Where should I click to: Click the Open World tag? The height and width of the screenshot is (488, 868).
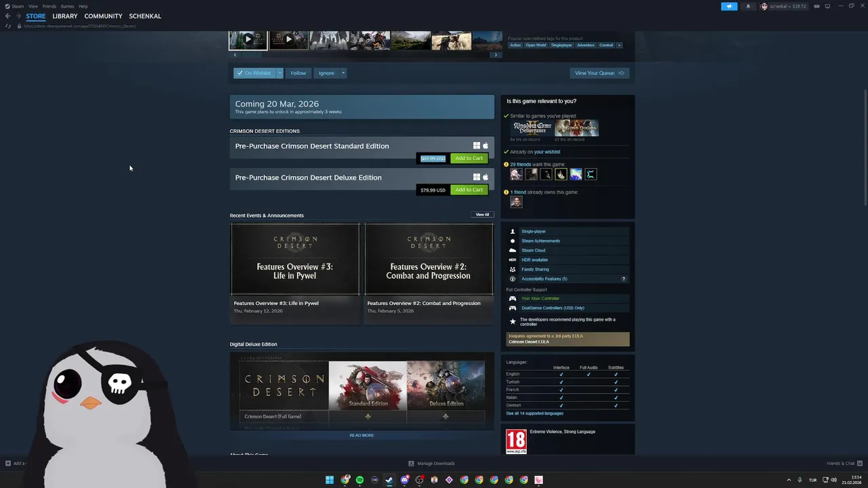pyautogui.click(x=536, y=45)
